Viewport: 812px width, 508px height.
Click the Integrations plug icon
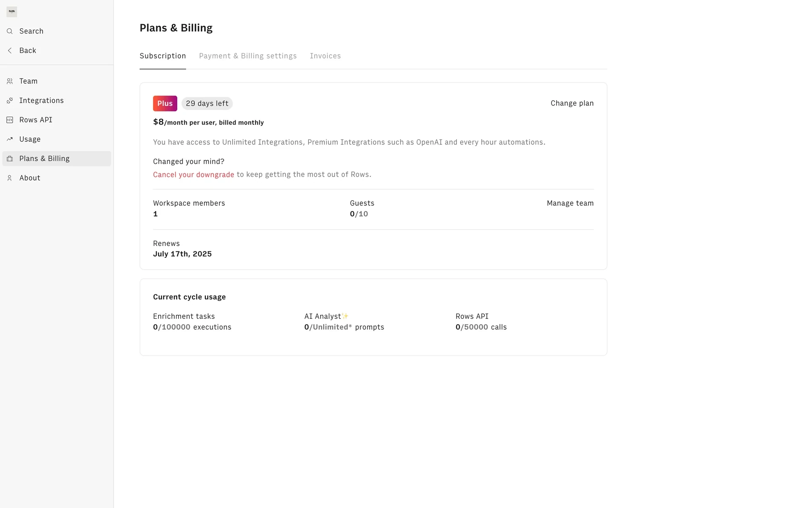pos(10,101)
